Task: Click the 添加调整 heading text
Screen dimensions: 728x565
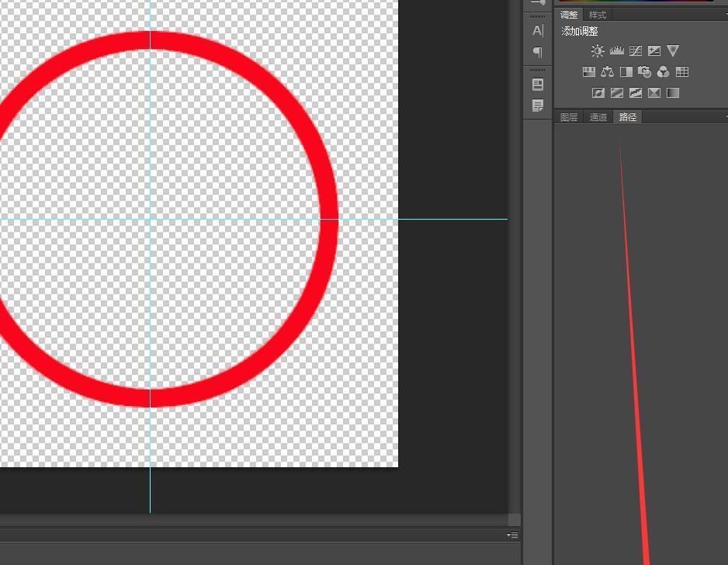Action: pyautogui.click(x=579, y=32)
